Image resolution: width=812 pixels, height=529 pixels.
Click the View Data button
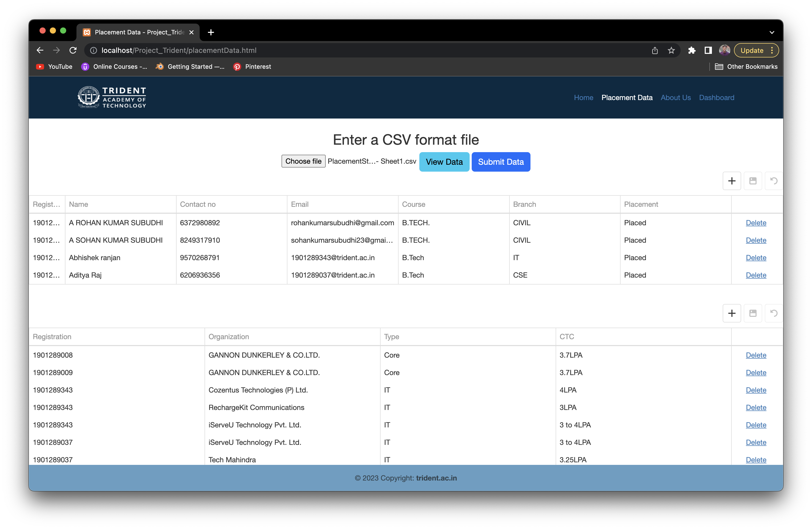click(444, 162)
